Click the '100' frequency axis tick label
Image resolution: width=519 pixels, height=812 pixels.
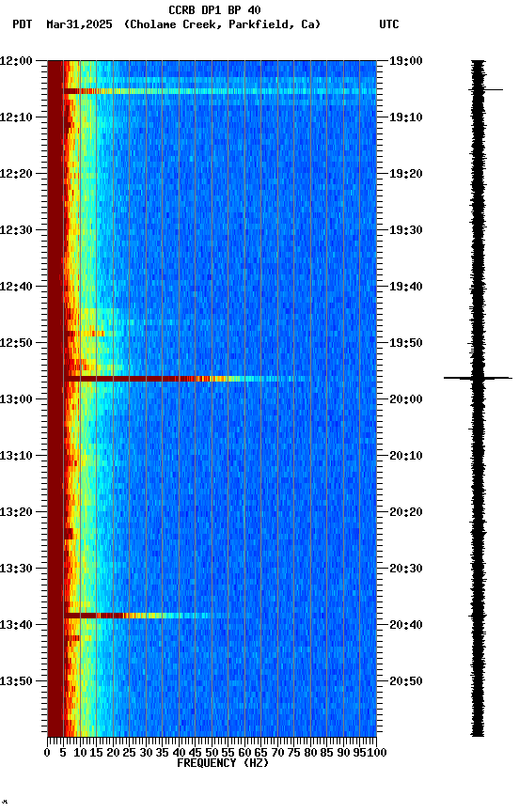point(377,753)
